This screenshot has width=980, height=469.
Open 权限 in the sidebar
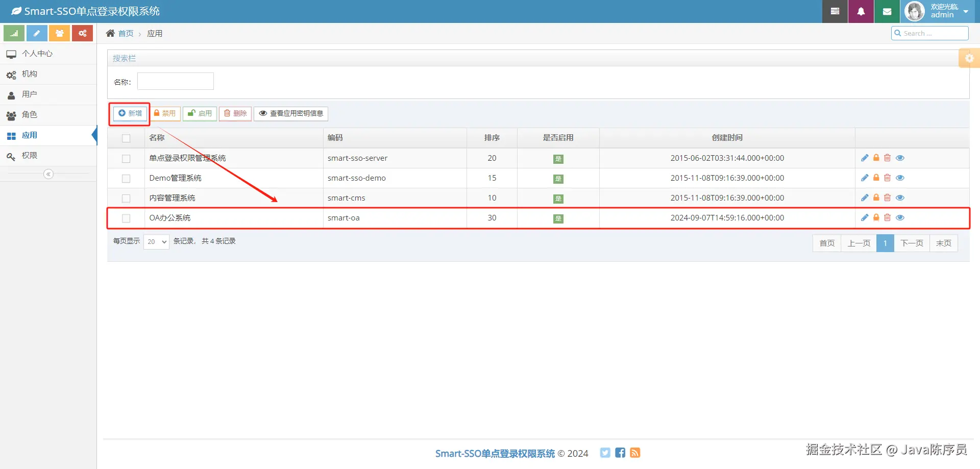48,156
